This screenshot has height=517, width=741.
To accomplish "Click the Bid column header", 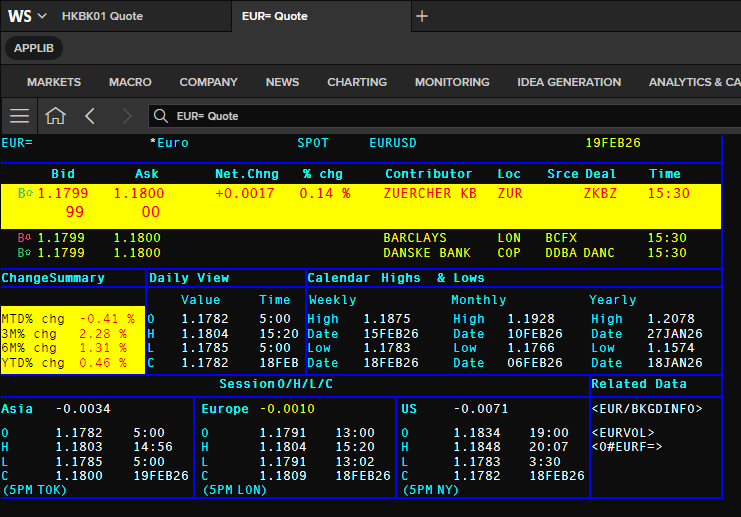I will (63, 174).
